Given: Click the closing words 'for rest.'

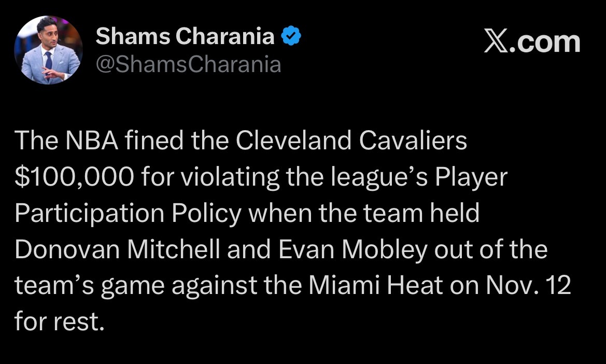Looking at the screenshot, I should coord(60,322).
